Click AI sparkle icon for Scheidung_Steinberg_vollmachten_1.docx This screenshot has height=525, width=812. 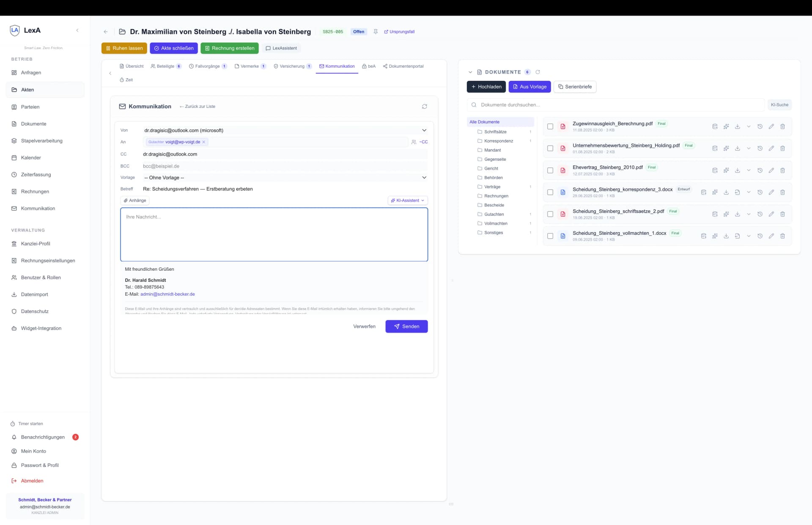[715, 236]
